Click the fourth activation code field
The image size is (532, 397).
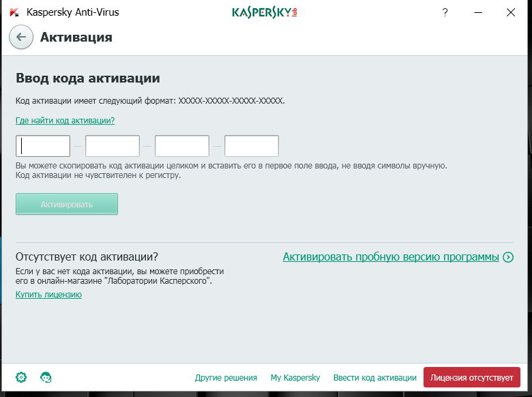click(252, 146)
